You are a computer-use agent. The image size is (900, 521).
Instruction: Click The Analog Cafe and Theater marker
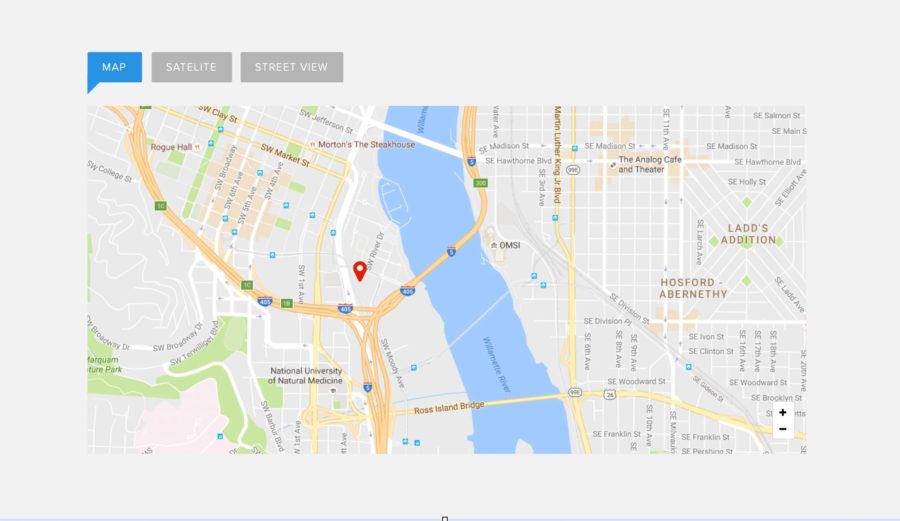[613, 165]
